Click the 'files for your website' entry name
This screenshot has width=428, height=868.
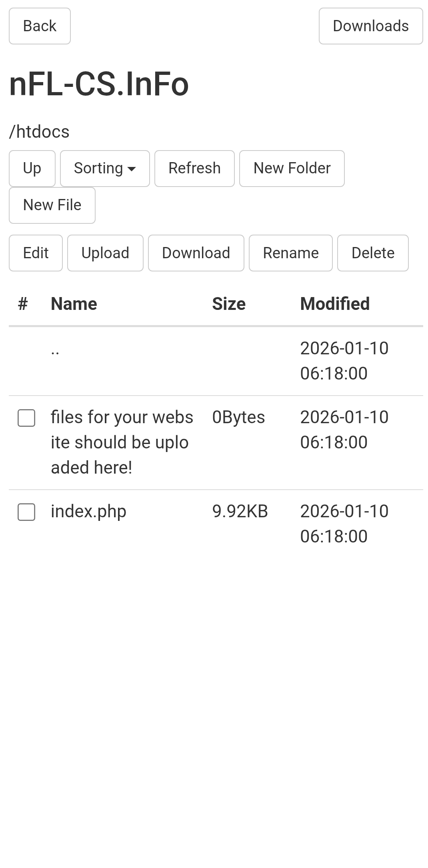[x=122, y=442]
